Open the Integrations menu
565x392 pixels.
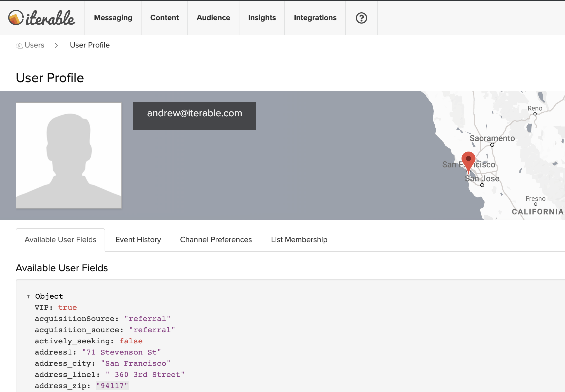coord(315,18)
